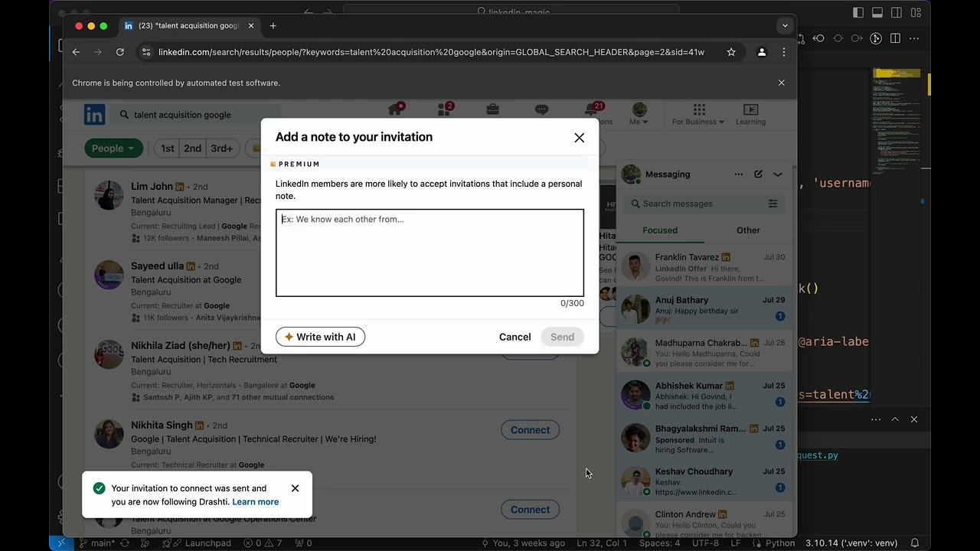Click VS Code split editor icon

pyautogui.click(x=895, y=38)
